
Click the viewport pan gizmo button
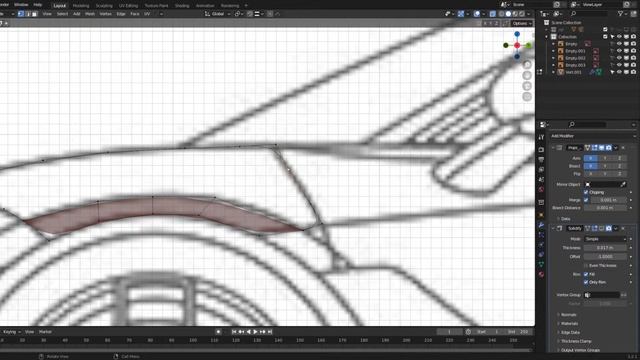pos(527,75)
